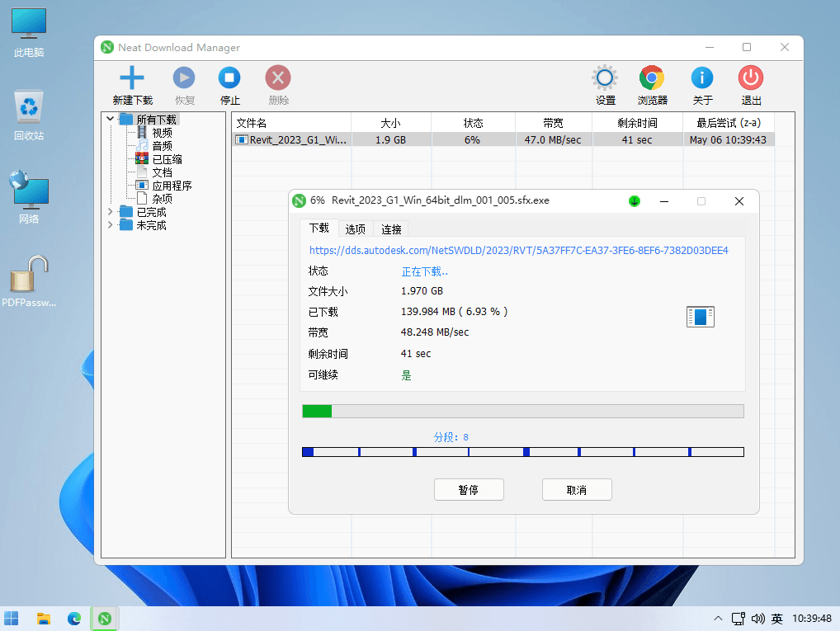Select 杂项 category in tree
The width and height of the screenshot is (840, 631).
(x=162, y=199)
